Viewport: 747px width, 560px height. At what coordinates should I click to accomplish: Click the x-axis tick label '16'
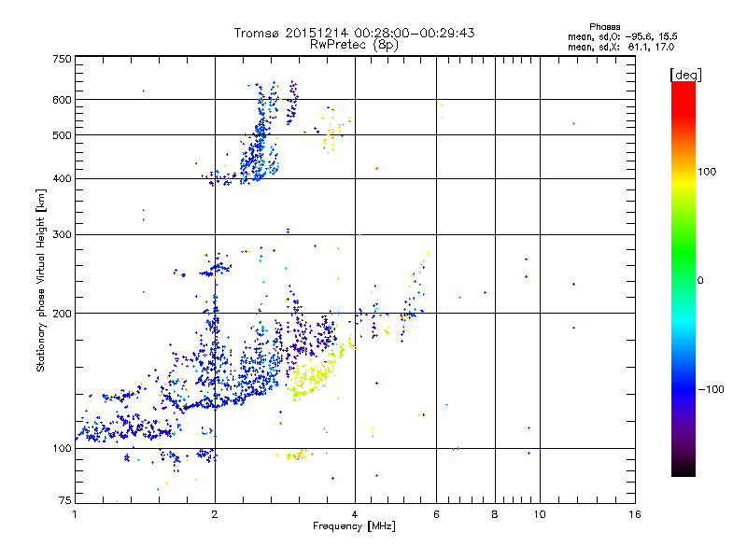click(x=635, y=514)
